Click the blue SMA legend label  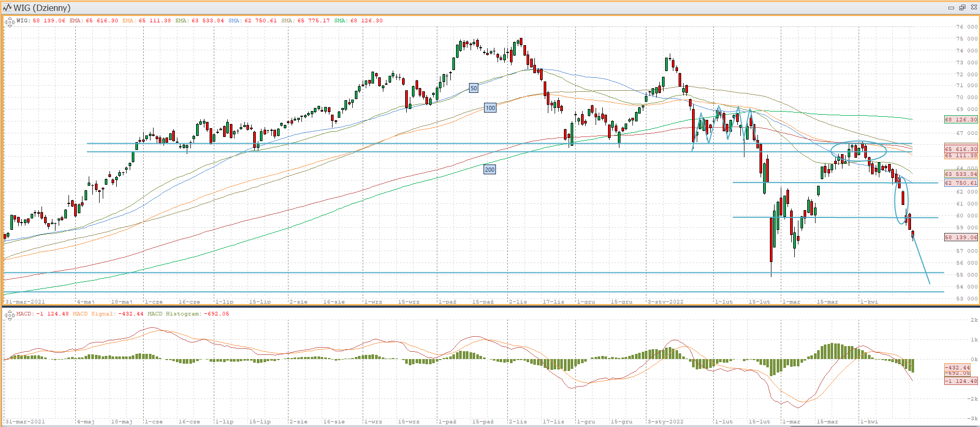[234, 21]
